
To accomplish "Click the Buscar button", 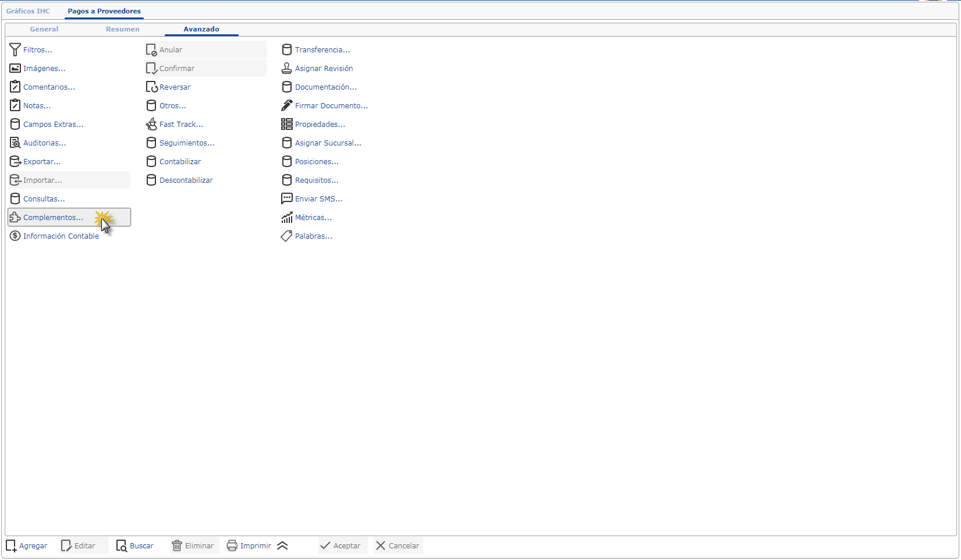I will (x=135, y=546).
